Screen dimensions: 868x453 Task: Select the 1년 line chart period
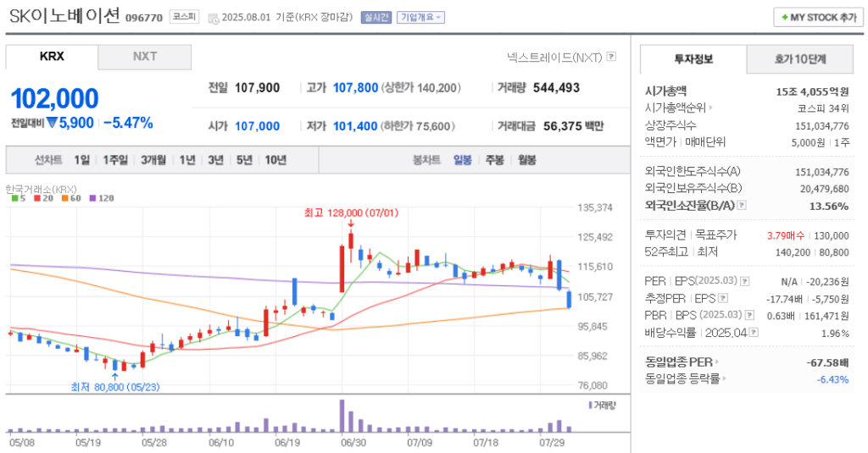coord(187,160)
